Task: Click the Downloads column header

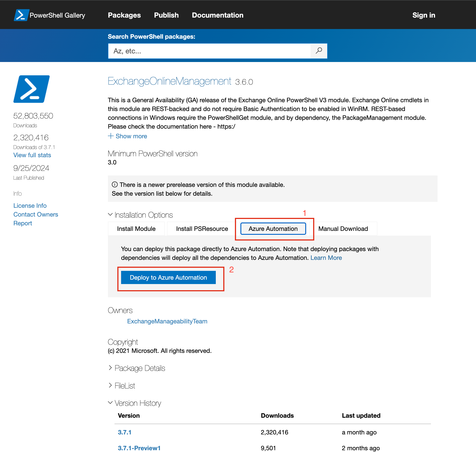Action: [x=277, y=416]
